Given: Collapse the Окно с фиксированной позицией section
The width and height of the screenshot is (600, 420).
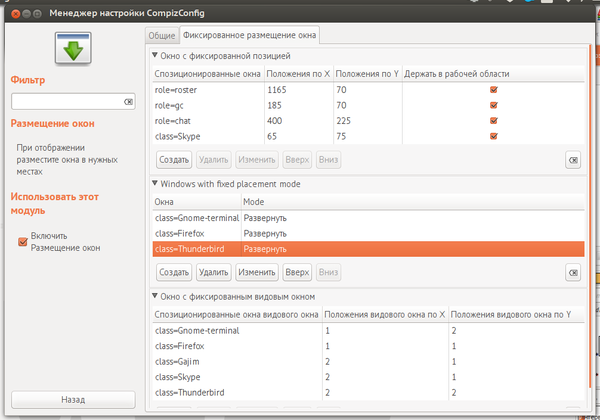Looking at the screenshot, I should point(153,56).
